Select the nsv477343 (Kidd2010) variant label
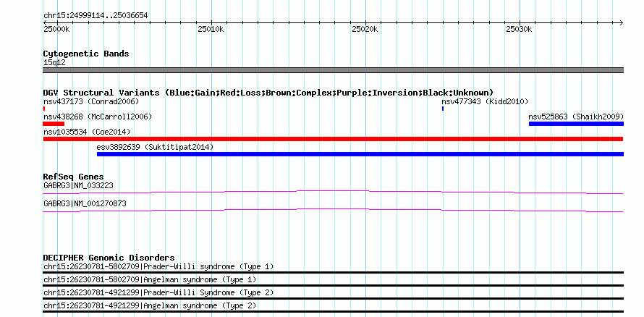This screenshot has width=644, height=317. 485,101
